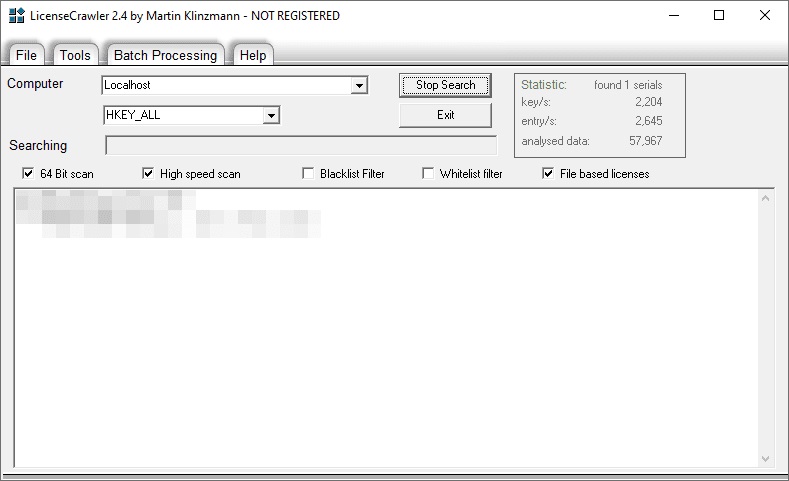Enable the Whitelist filter checkbox
The image size is (789, 481).
[428, 174]
